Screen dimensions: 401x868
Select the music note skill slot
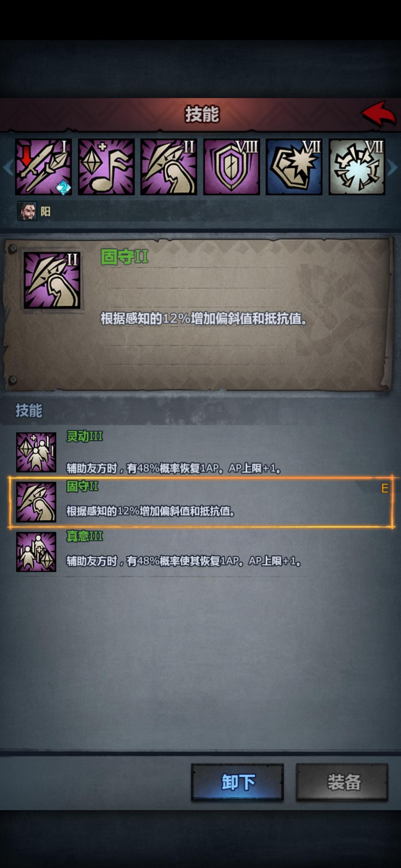coord(106,167)
